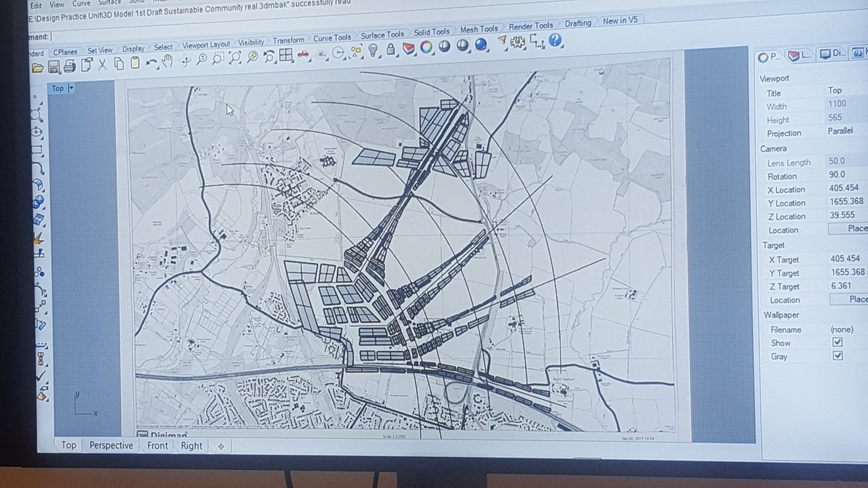Click the light bulb Hide objects icon
The image size is (868, 488).
(x=373, y=50)
